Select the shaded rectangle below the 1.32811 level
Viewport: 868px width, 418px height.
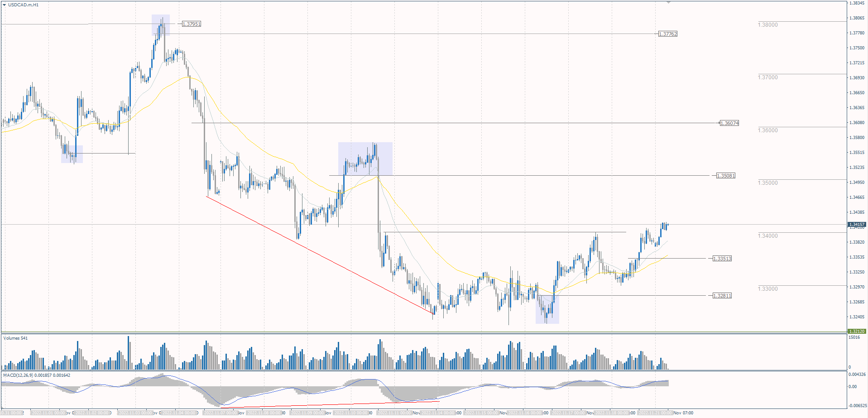[547, 309]
